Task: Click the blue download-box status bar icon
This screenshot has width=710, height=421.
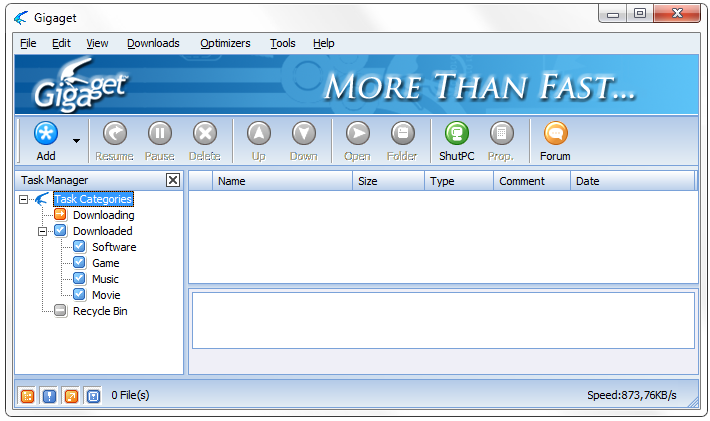Action: point(93,397)
